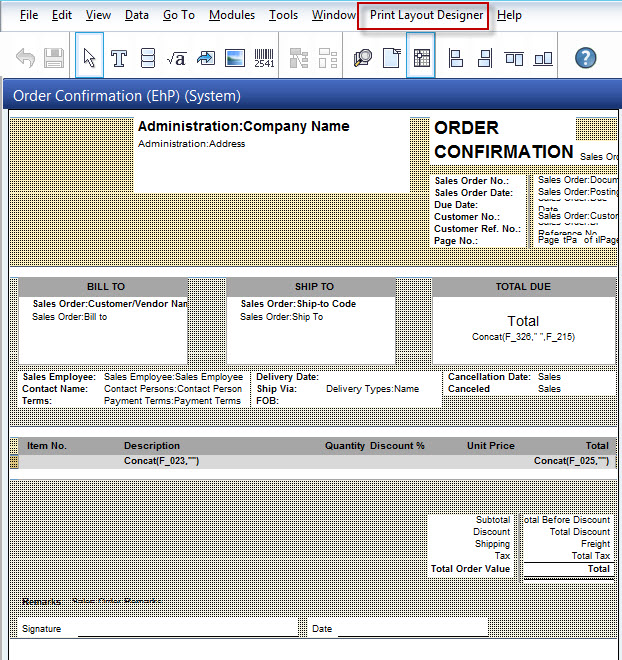Select the Page No.: label
Viewport: 622px width, 660px height.
(456, 241)
